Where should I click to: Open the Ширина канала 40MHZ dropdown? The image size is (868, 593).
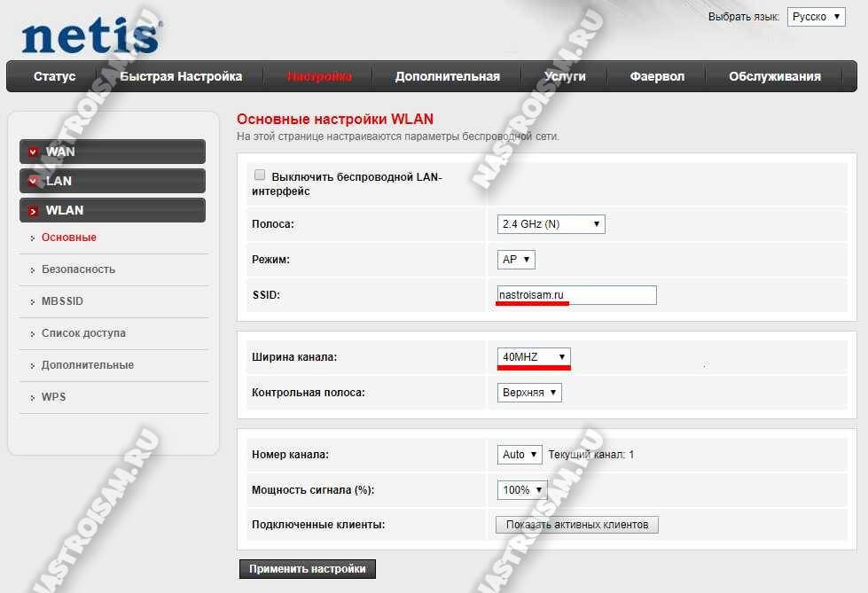tap(534, 356)
